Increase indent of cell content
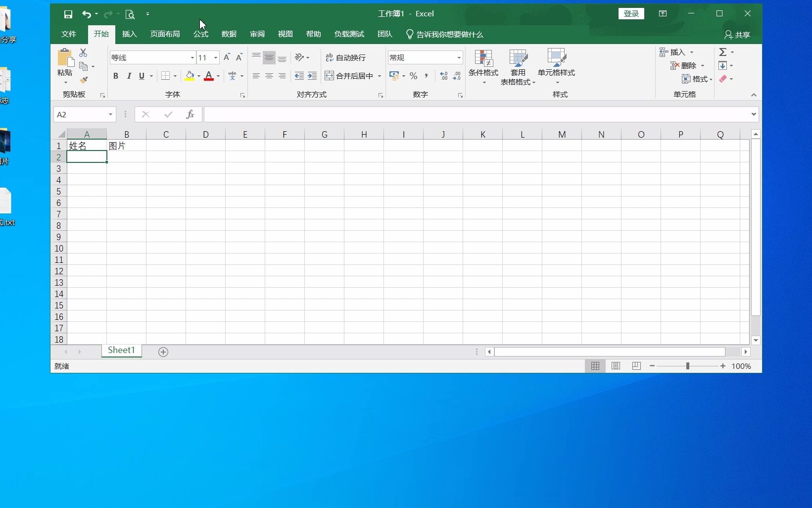 pyautogui.click(x=312, y=76)
